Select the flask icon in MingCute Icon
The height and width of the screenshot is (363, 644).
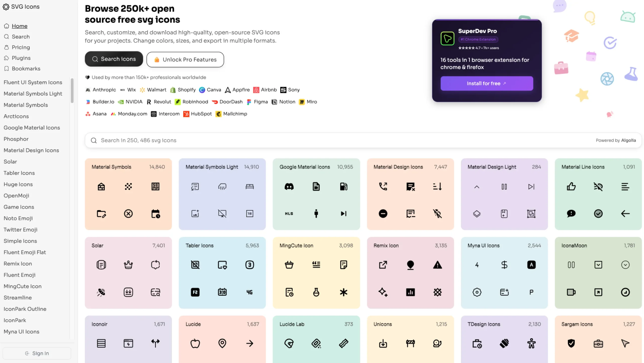[316, 292]
